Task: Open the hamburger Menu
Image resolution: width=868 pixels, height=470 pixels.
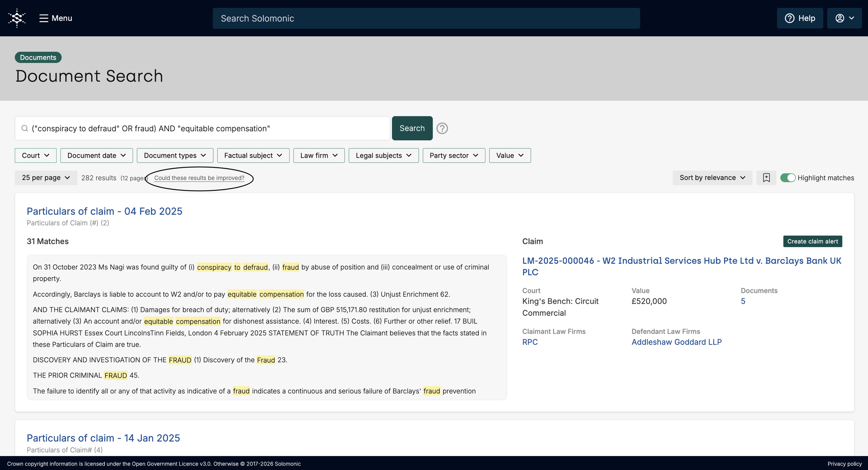Action: [x=56, y=18]
